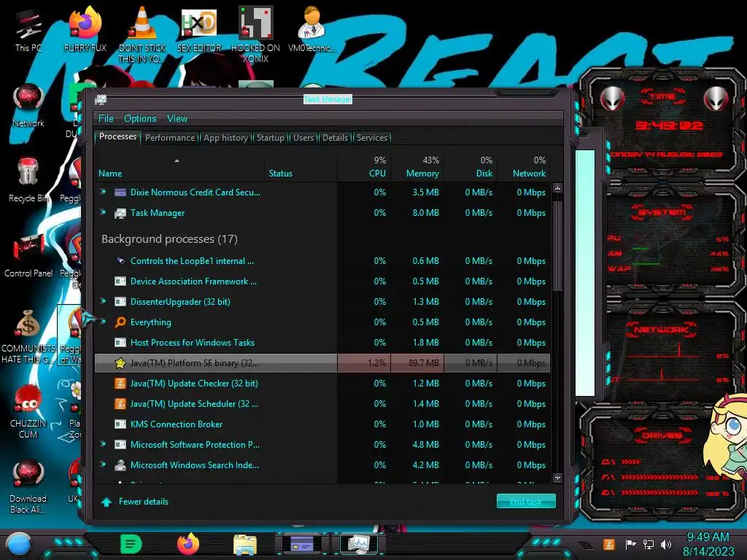The width and height of the screenshot is (747, 560).
Task: Click the Task Manager title bar icon
Action: tap(101, 99)
